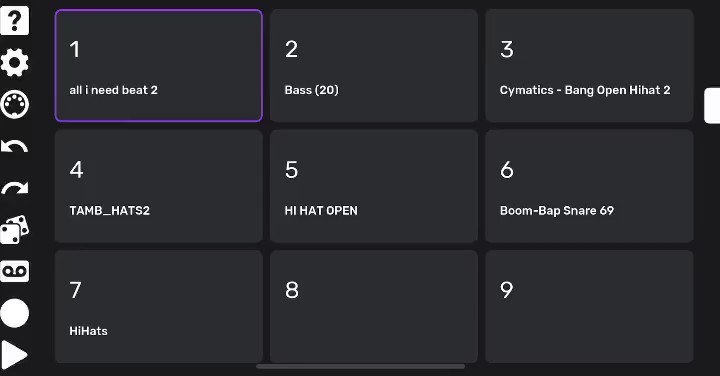Open the MIDI connector icon

coord(15,104)
